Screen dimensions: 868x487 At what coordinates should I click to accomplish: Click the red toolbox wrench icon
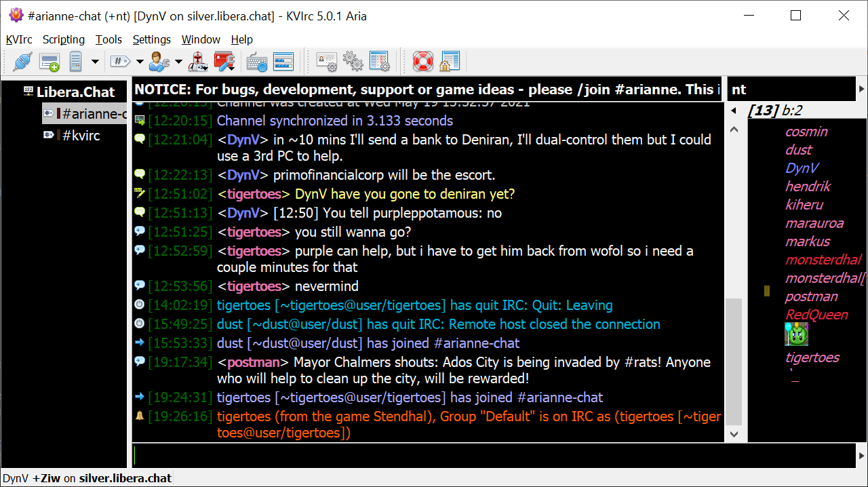[x=224, y=62]
